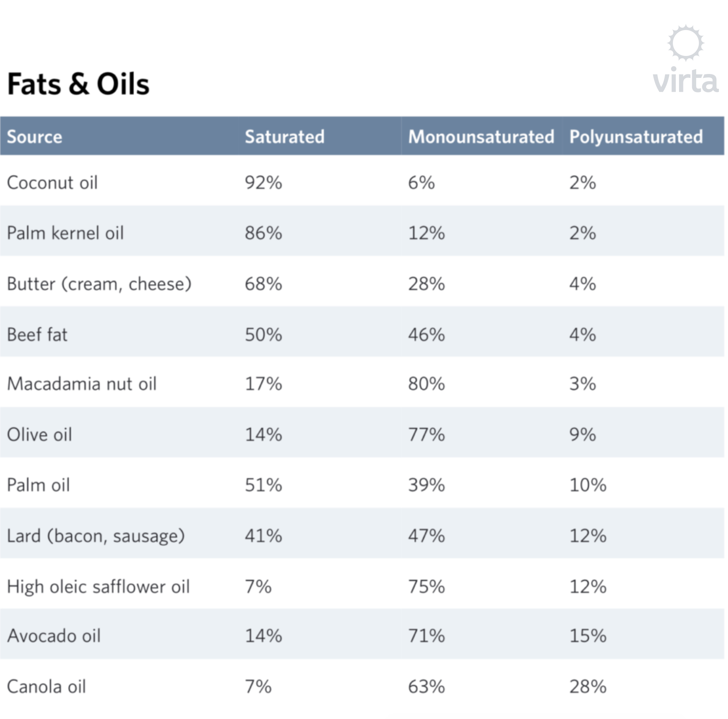Click the Polyunsaturated column header
Image resolution: width=728 pixels, height=719 pixels.
[636, 137]
